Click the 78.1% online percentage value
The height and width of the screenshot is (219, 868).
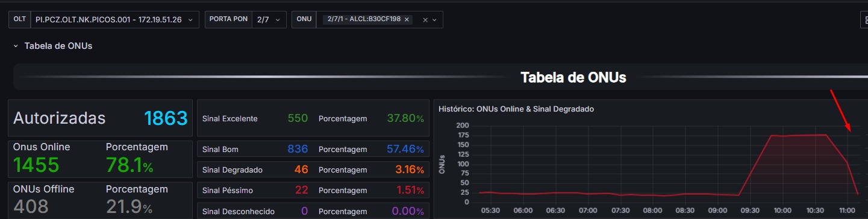click(130, 165)
